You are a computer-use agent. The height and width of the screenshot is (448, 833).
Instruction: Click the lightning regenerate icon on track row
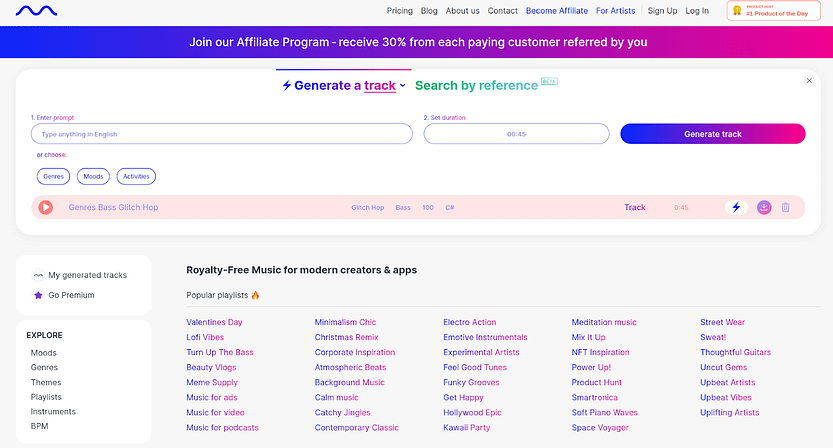tap(736, 207)
